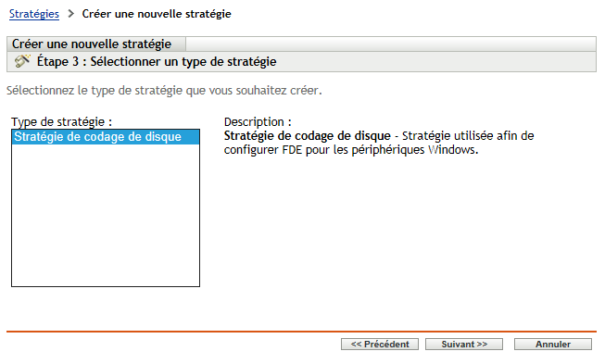605x364 pixels.
Task: Click the empty area of the strategy type listbox
Action: (106, 215)
